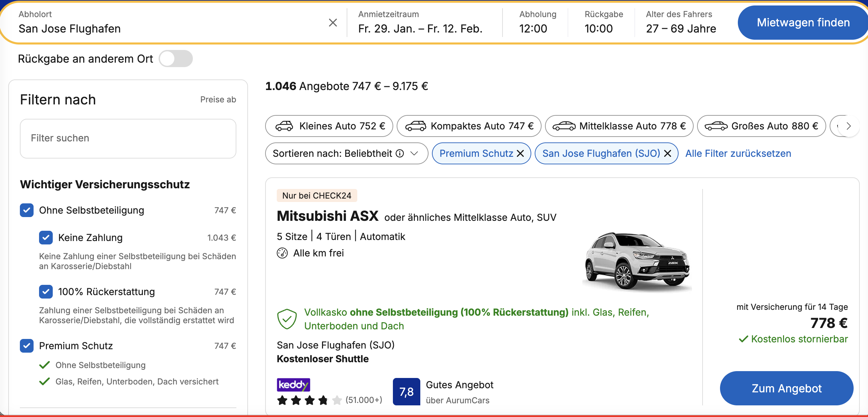Click the green shield insurance icon
868x417 pixels.
click(287, 319)
